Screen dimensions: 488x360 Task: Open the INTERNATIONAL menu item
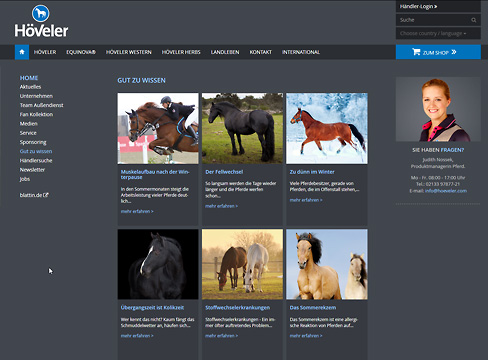pyautogui.click(x=301, y=52)
